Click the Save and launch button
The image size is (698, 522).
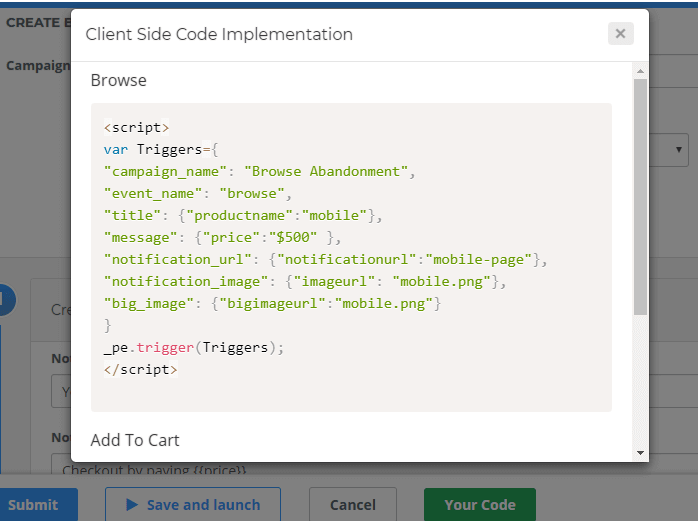click(193, 505)
